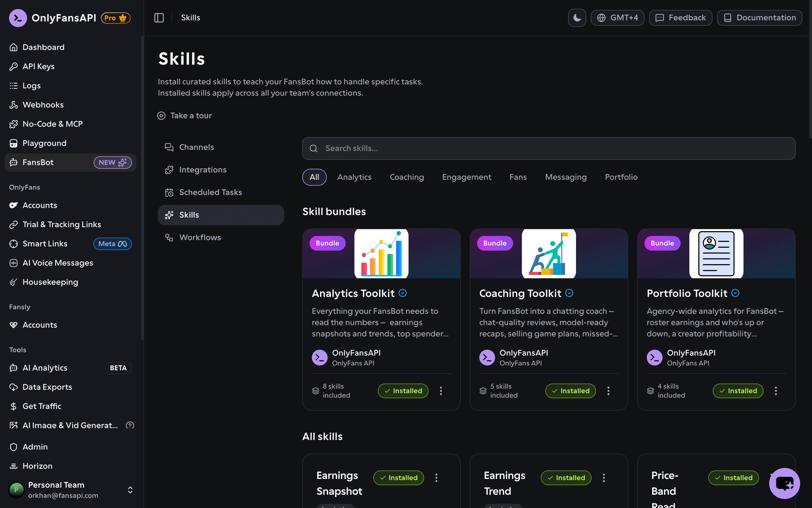
Task: Open the Analytics Toolkit bundle title
Action: click(353, 293)
